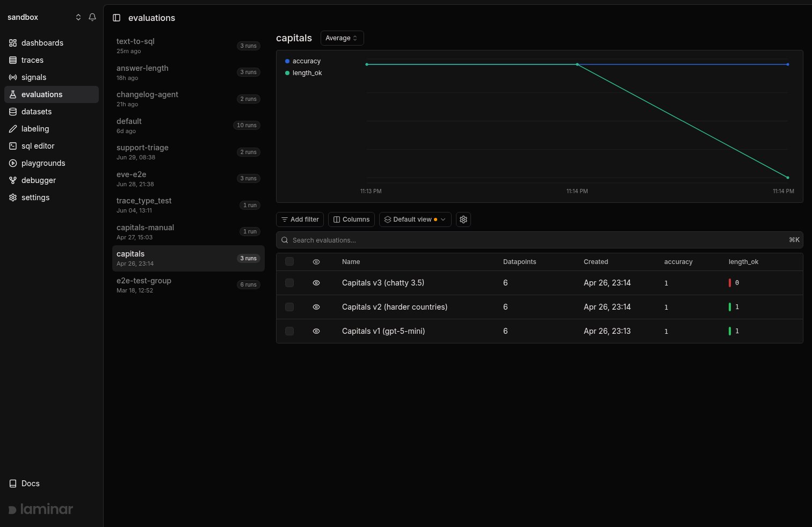Check the Capitals v2 (harder countries) row
This screenshot has width=812, height=527.
[x=289, y=307]
